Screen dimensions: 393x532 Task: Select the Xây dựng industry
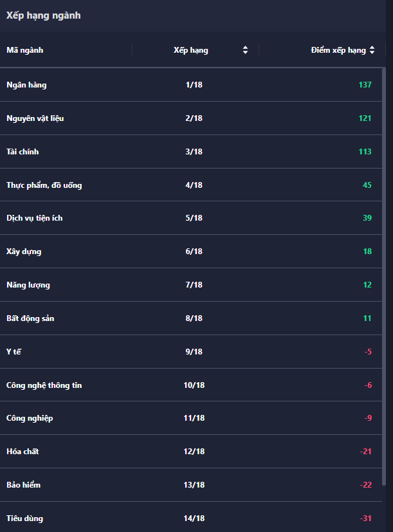click(24, 252)
